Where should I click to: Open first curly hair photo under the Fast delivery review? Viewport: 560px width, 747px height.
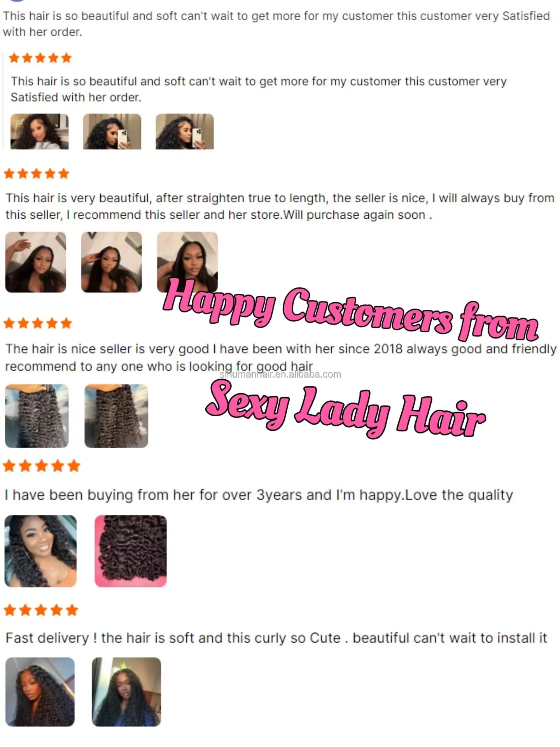(x=40, y=692)
